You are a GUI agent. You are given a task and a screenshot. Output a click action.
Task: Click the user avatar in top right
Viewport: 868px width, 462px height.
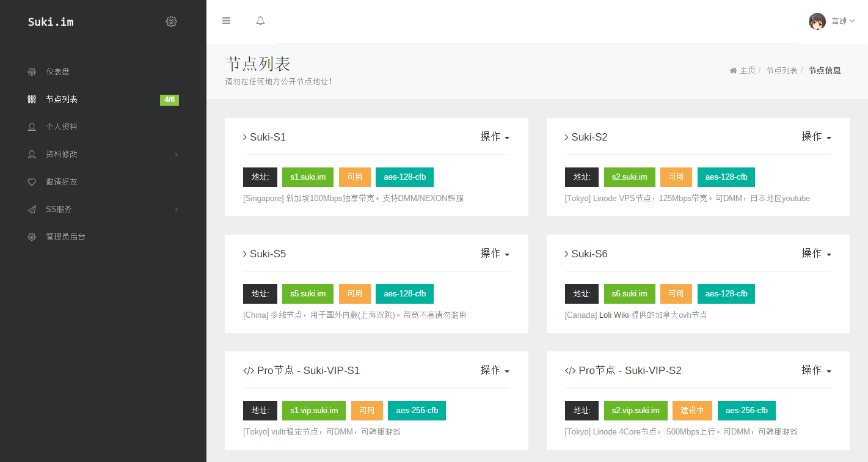pos(817,21)
